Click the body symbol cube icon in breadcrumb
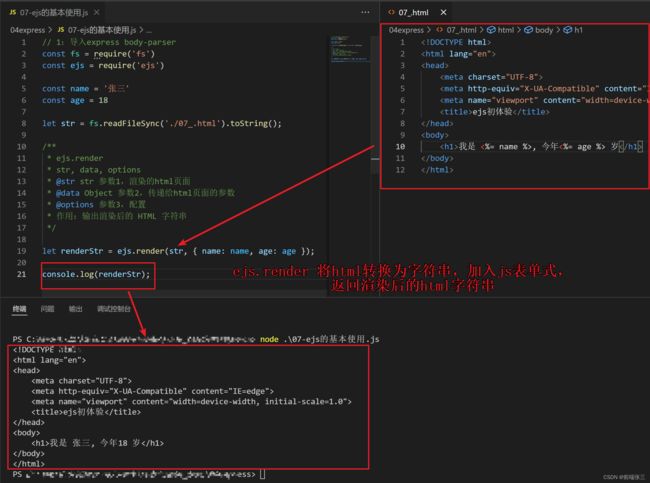The height and width of the screenshot is (483, 650). [x=529, y=30]
